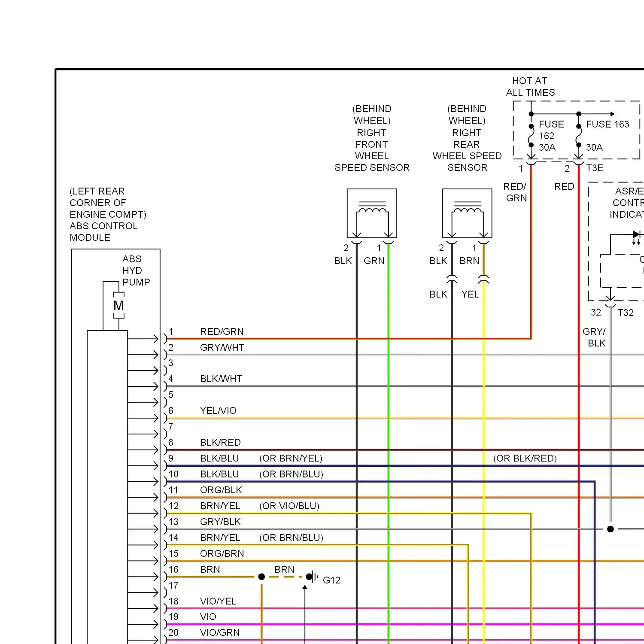Screen dimensions: 644x644
Task: Select pin 11 'ORG/BLK' wire label
Action: [221, 490]
